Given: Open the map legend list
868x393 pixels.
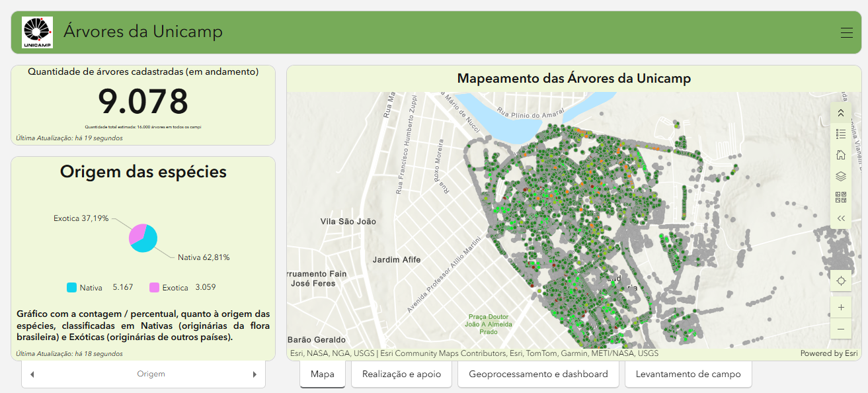Looking at the screenshot, I should point(841,134).
